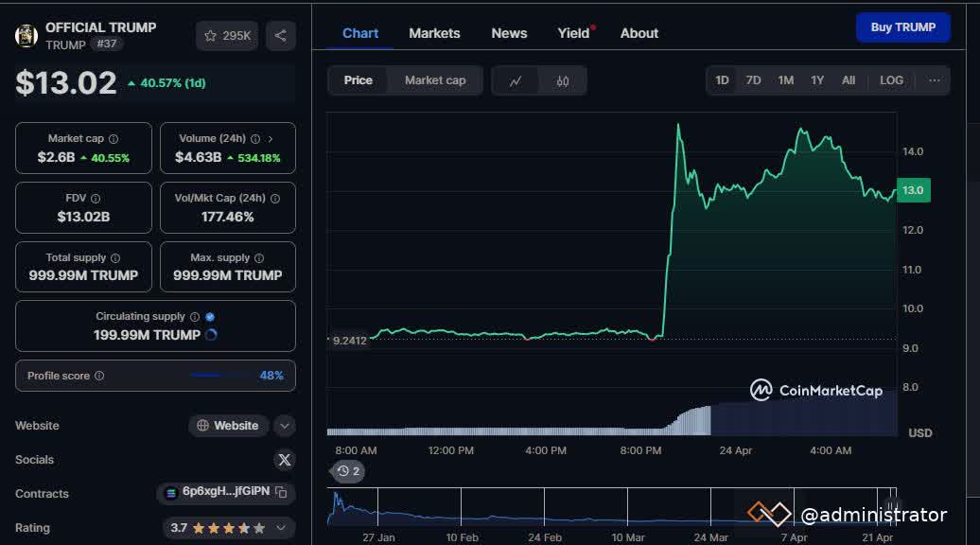Toggle LOG scale on the chart
980x545 pixels.
[891, 80]
